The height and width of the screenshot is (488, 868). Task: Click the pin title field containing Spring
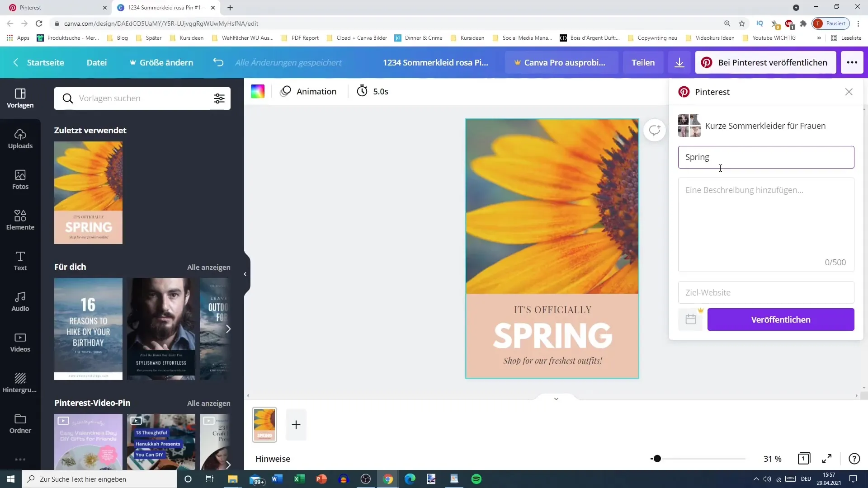tap(766, 157)
